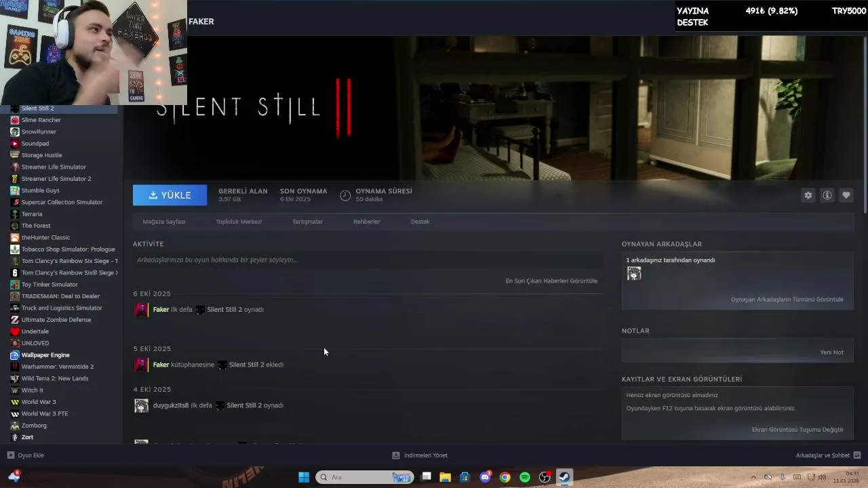Click taskbar search box Ara

pyautogui.click(x=365, y=477)
